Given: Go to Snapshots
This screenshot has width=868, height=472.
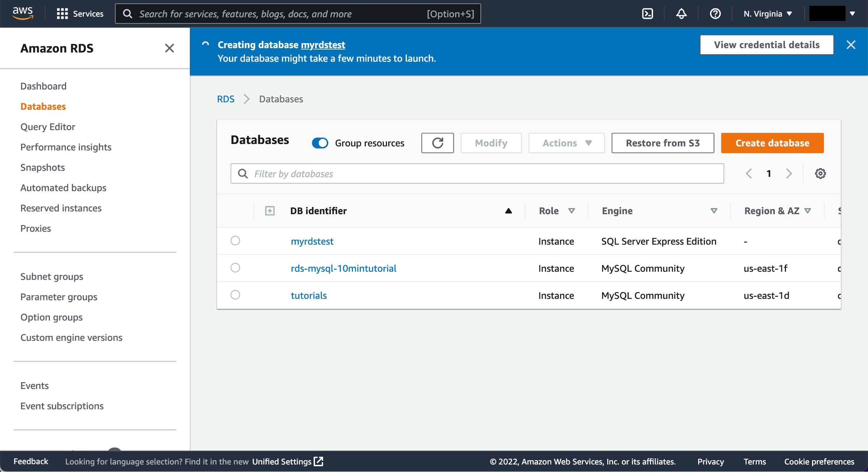Looking at the screenshot, I should click(42, 167).
